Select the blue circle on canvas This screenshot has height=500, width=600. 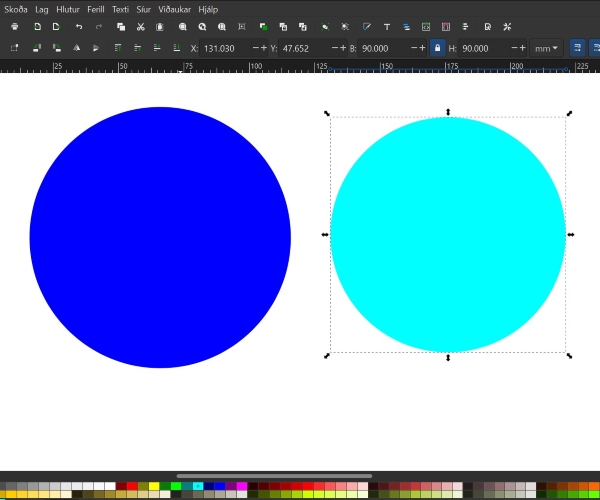[x=160, y=238]
